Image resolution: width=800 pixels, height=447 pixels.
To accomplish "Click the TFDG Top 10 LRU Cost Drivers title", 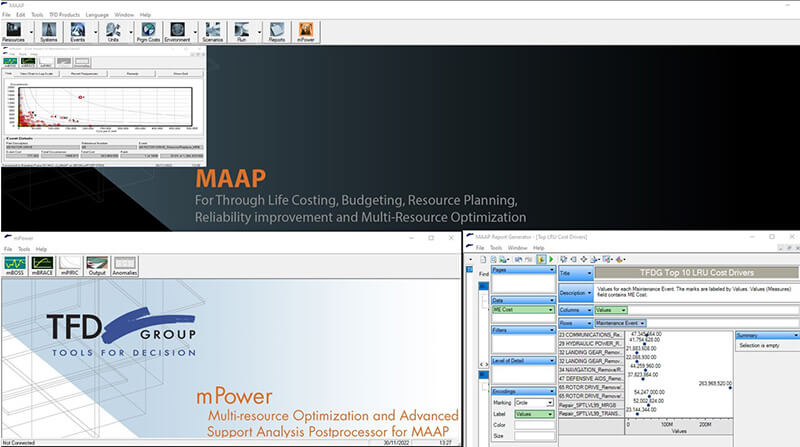I will 696,273.
